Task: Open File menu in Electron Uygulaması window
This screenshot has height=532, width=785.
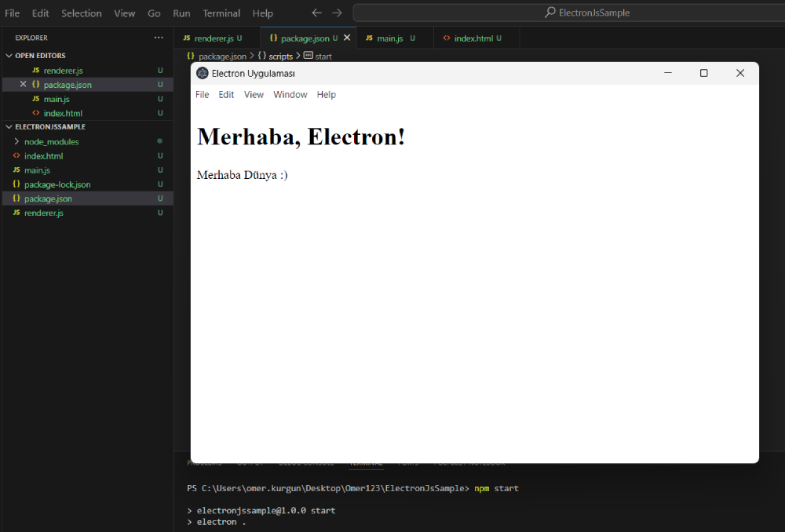Action: pyautogui.click(x=203, y=95)
